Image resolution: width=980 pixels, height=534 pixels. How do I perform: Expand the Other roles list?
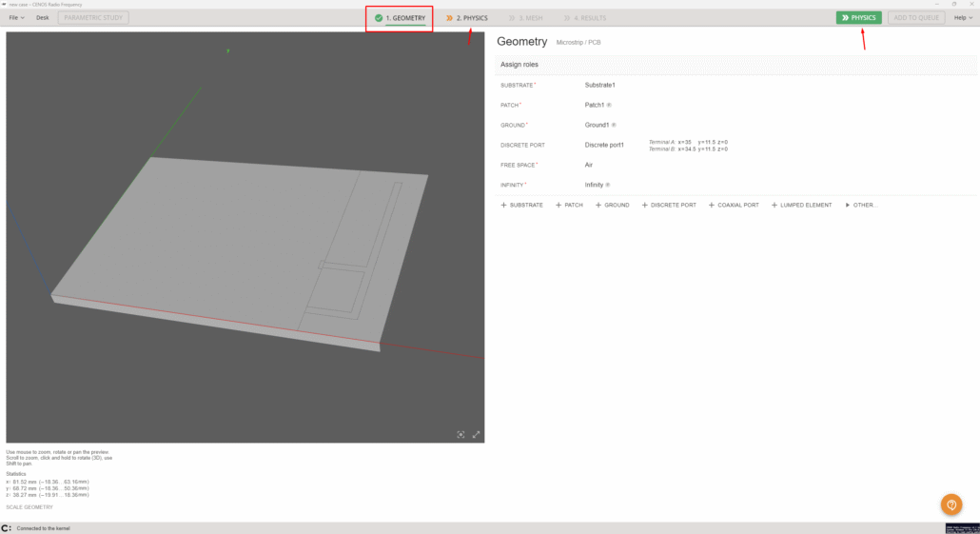point(861,205)
